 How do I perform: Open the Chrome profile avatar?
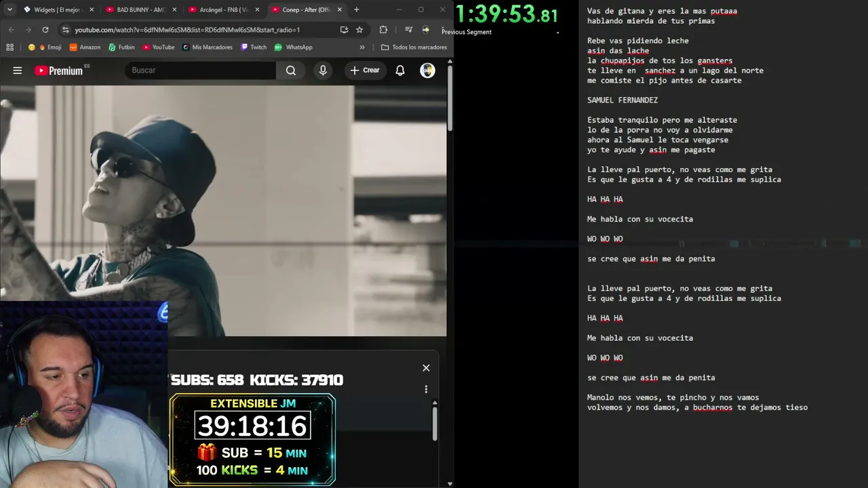point(426,30)
